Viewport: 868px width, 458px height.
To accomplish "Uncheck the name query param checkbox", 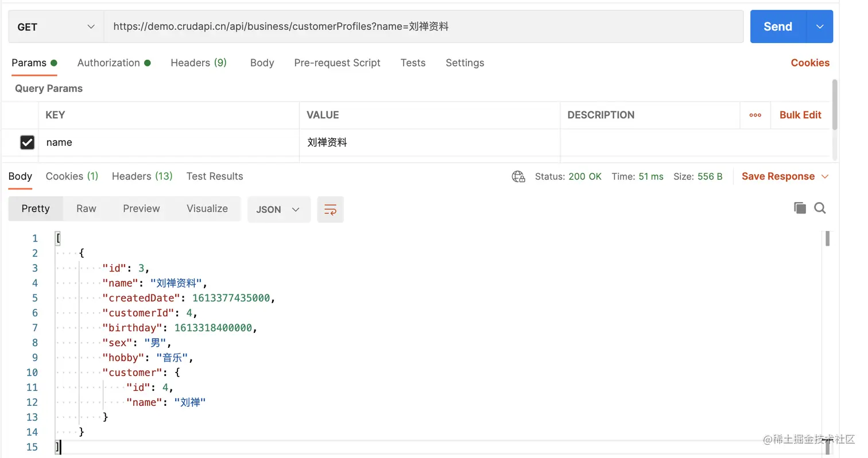I will [x=27, y=142].
